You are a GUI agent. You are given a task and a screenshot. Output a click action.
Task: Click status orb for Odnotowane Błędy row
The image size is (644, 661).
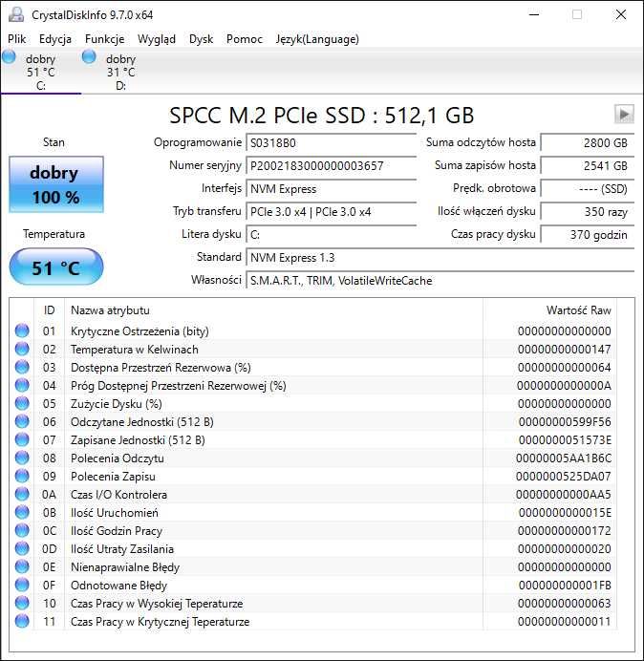(x=22, y=585)
